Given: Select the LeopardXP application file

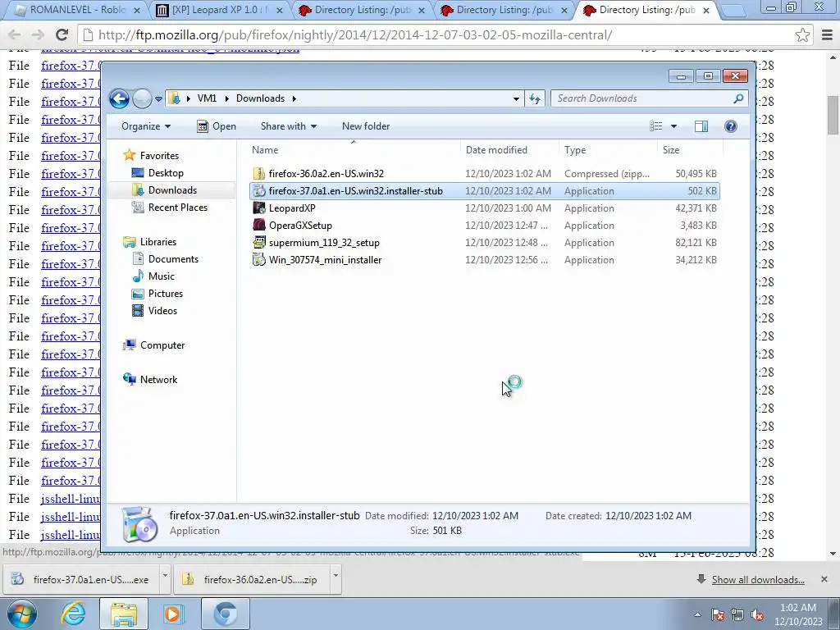Looking at the screenshot, I should coord(484,208).
